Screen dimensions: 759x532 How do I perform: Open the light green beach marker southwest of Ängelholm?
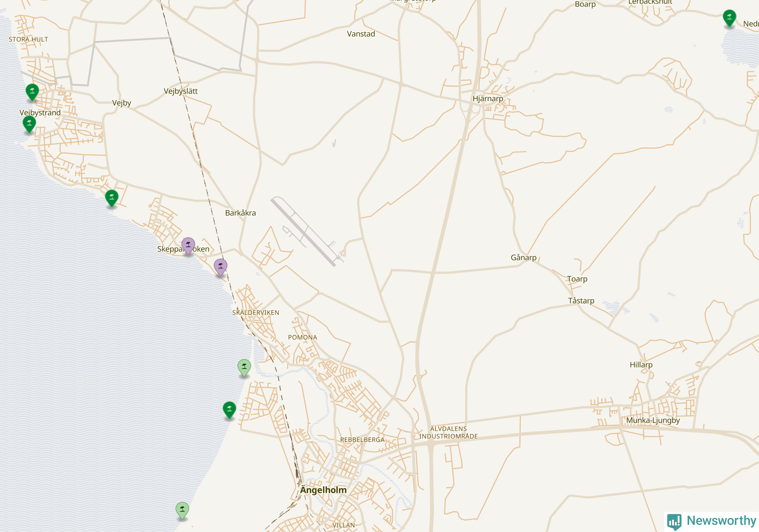182,511
